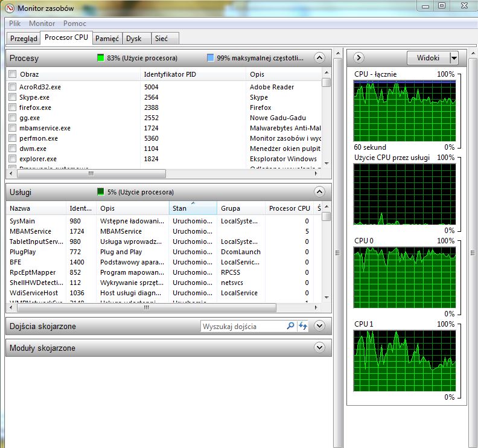Sort services by the Nazwa column
The width and height of the screenshot is (478, 448).
click(x=36, y=208)
